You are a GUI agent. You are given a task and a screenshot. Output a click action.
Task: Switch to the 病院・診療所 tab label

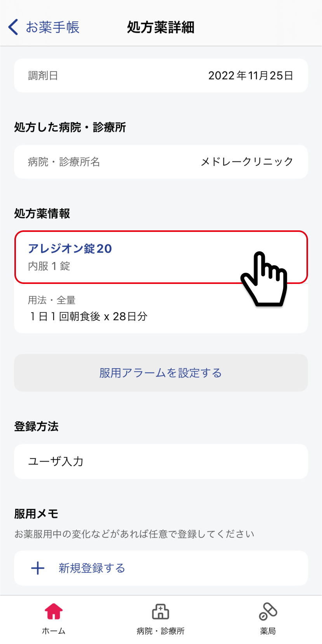[x=160, y=631]
